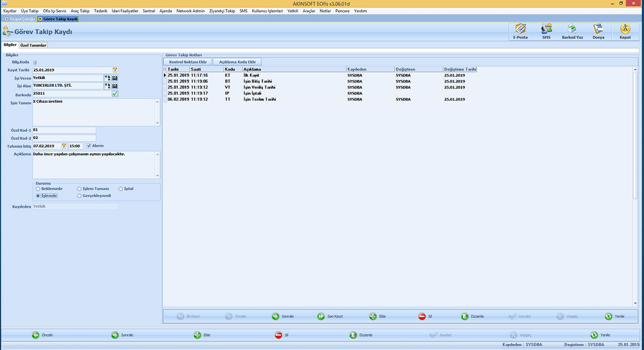Image resolution: width=644 pixels, height=350 pixels.
Task: Select the Gerçekleşmedi radio button
Action: coord(79,196)
